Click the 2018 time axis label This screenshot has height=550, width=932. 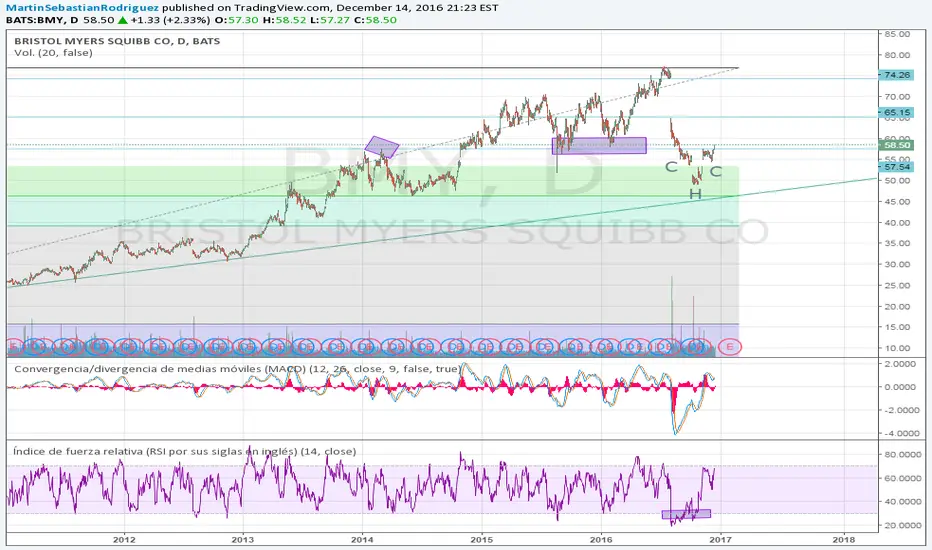(x=844, y=540)
